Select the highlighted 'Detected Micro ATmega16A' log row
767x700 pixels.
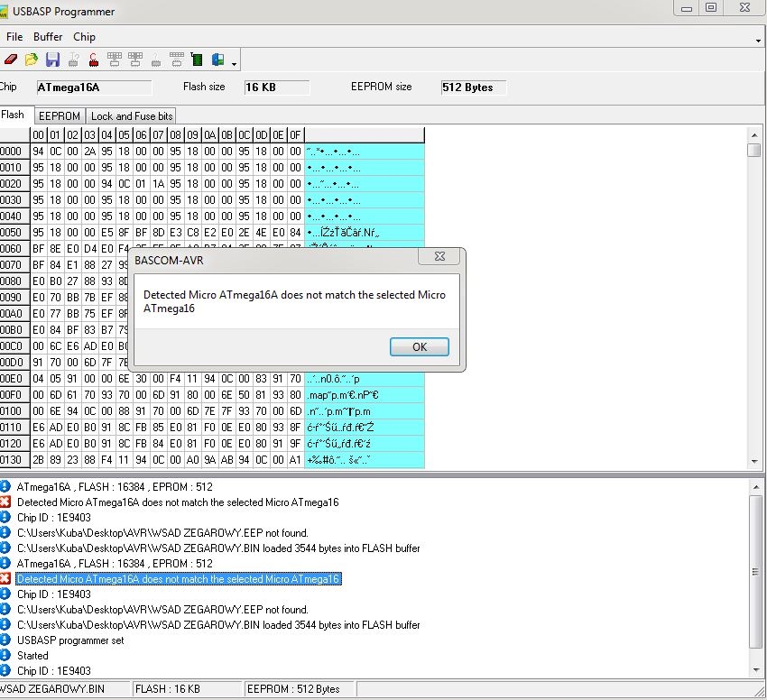click(x=179, y=579)
